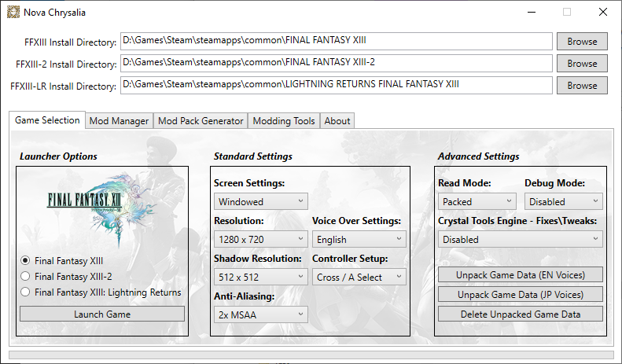Close the Nova Chrysalia window
Image resolution: width=622 pixels, height=364 pixels.
(x=602, y=13)
